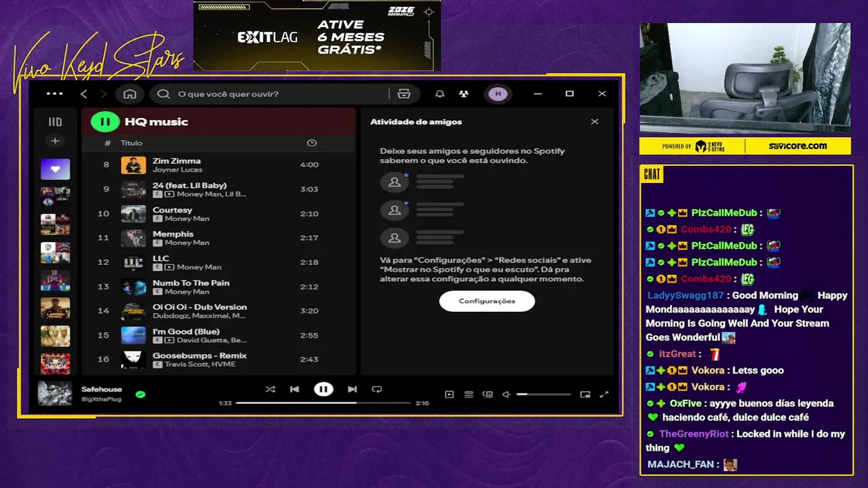Close the Atividade de amigos panel
The height and width of the screenshot is (488, 868).
pyautogui.click(x=595, y=122)
